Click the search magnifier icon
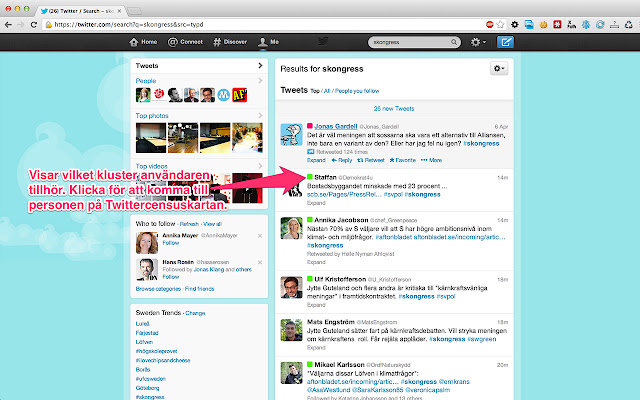Viewport: 640px width, 400px height. coord(454,42)
